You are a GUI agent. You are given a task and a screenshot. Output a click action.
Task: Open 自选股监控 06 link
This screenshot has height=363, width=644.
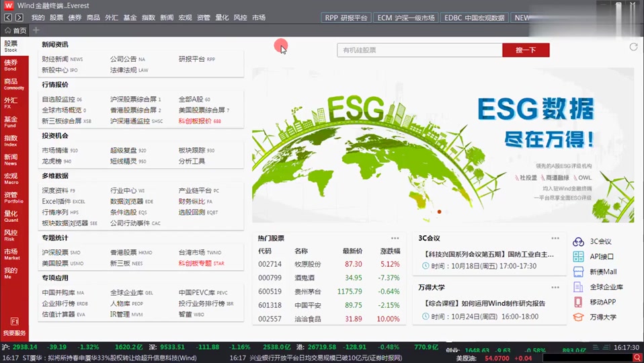click(62, 99)
